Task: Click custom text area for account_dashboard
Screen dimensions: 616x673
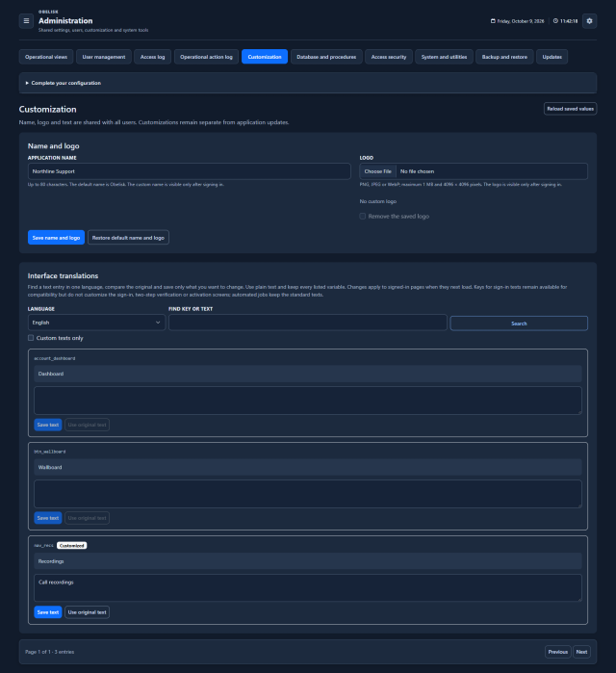Action: [308, 401]
